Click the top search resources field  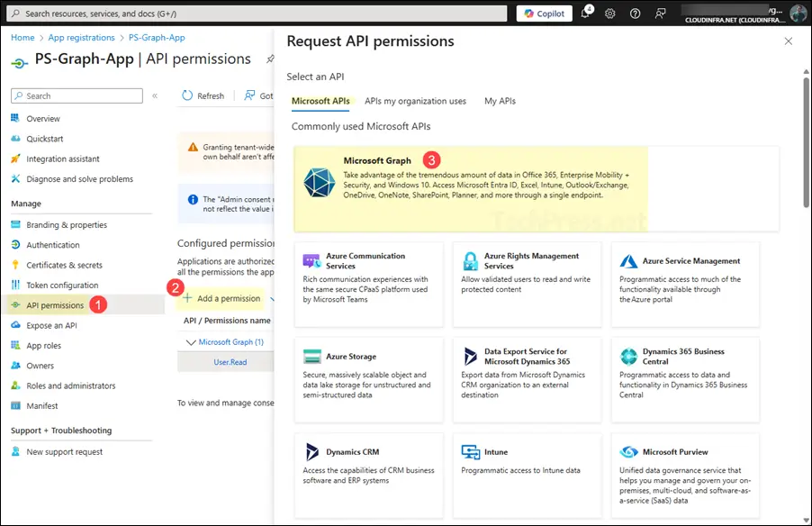click(x=261, y=14)
